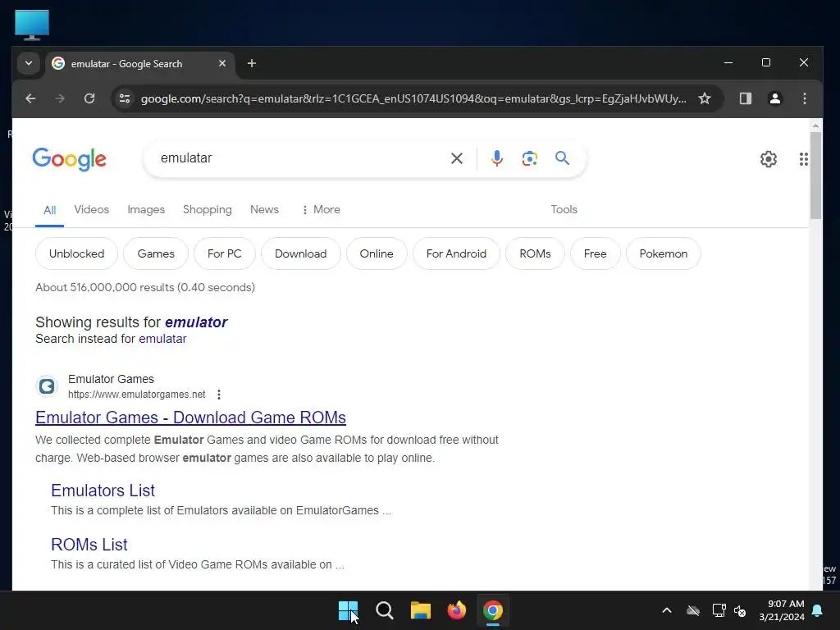
Task: Open the notifications bell icon
Action: 818,610
